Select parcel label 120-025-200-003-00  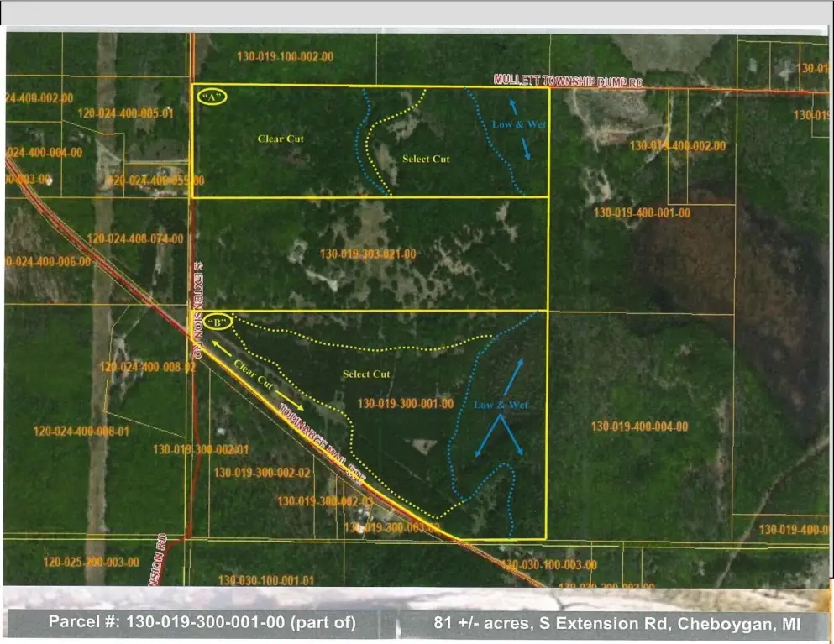tap(91, 562)
